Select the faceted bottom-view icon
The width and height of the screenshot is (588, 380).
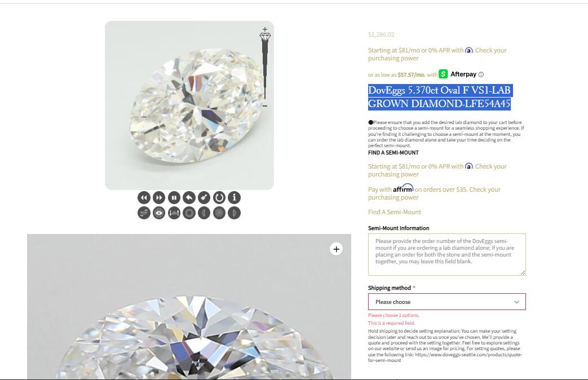pyautogui.click(x=219, y=213)
